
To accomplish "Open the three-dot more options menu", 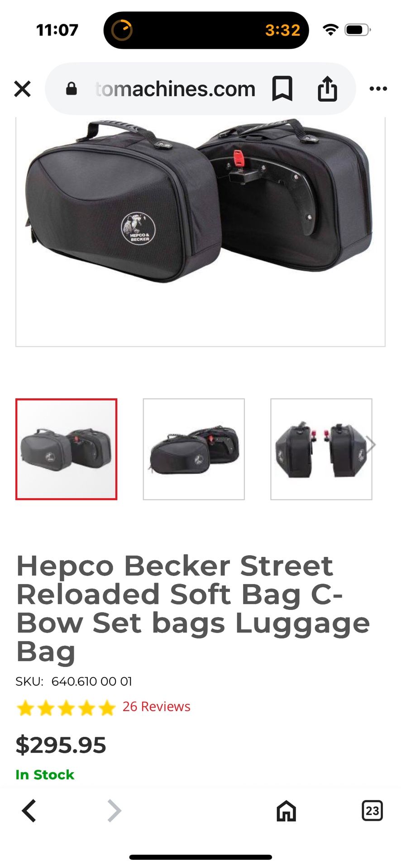I will point(378,89).
